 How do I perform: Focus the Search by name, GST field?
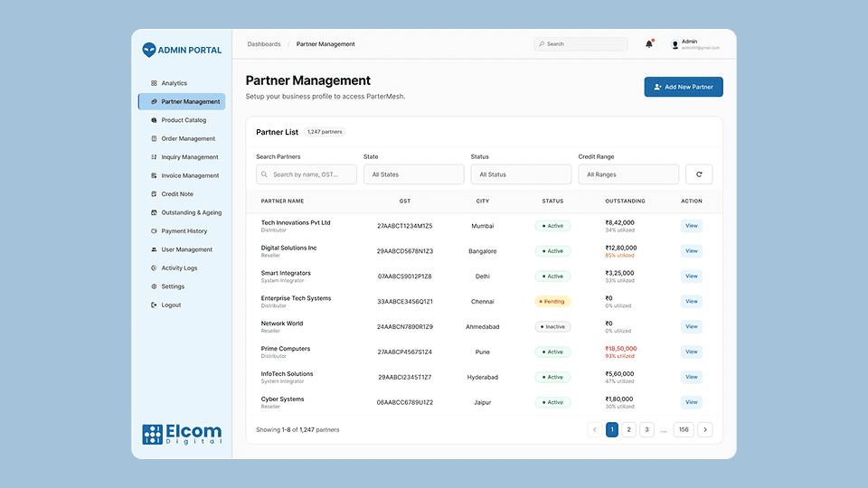[312, 174]
